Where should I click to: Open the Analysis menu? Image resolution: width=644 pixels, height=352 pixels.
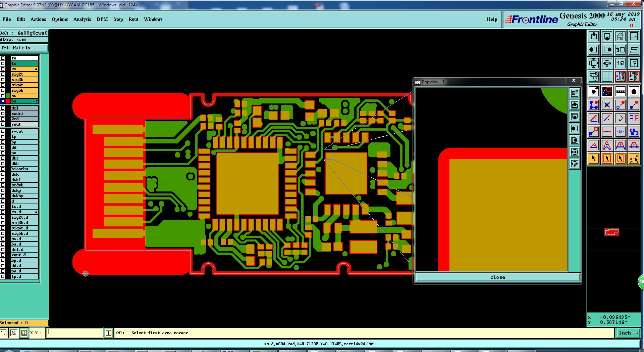coord(82,19)
